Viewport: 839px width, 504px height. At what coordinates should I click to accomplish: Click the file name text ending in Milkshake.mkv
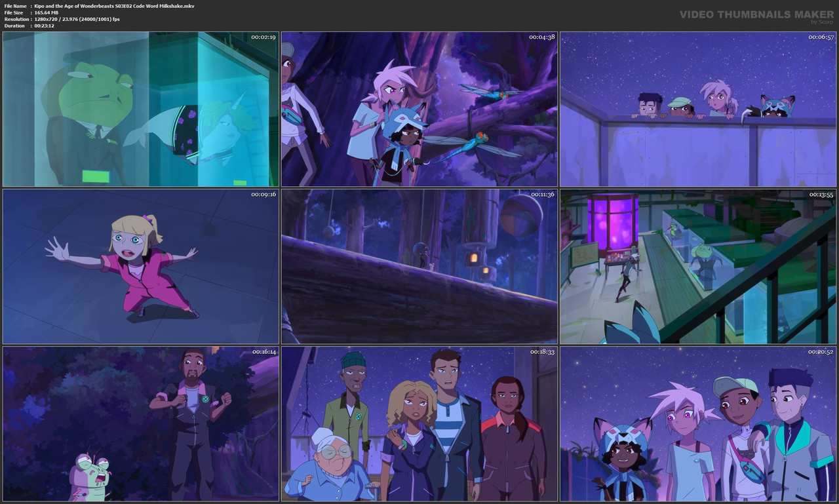(x=114, y=6)
